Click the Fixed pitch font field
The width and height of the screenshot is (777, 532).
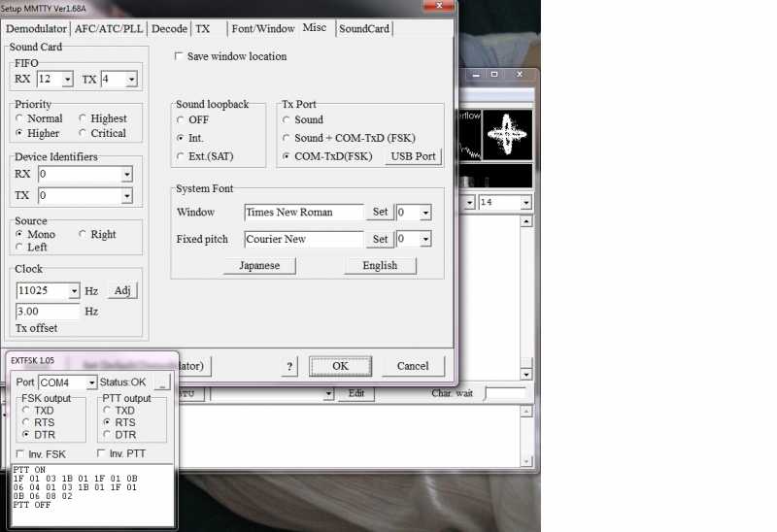point(304,239)
